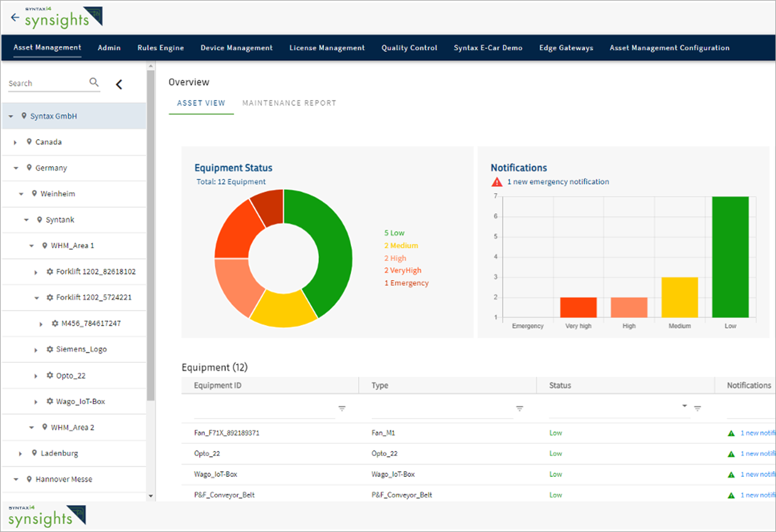Click location pin icon beside Hannover Messe
The width and height of the screenshot is (776, 532).
[29, 479]
